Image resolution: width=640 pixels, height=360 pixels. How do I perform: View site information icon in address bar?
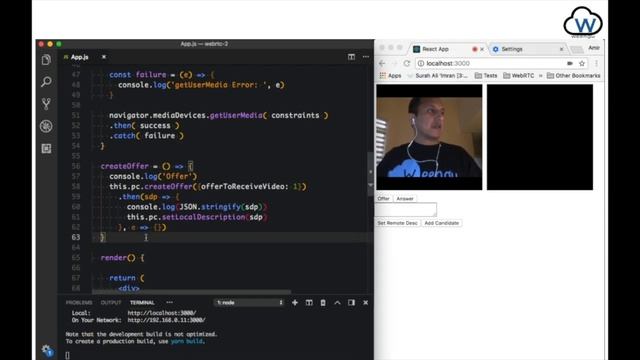421,63
